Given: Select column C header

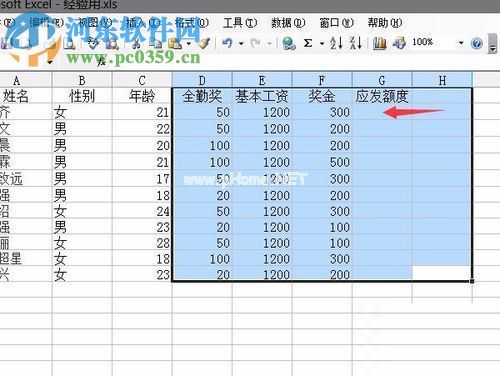Looking at the screenshot, I should [142, 80].
